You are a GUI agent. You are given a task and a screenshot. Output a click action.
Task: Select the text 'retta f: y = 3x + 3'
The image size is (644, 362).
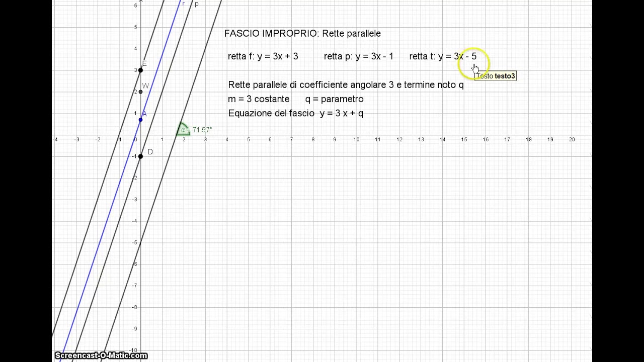[263, 56]
